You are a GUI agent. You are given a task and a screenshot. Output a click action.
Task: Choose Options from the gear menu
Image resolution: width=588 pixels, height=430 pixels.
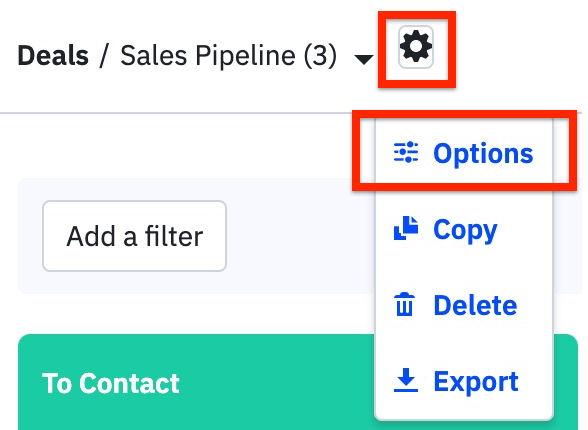click(x=464, y=153)
